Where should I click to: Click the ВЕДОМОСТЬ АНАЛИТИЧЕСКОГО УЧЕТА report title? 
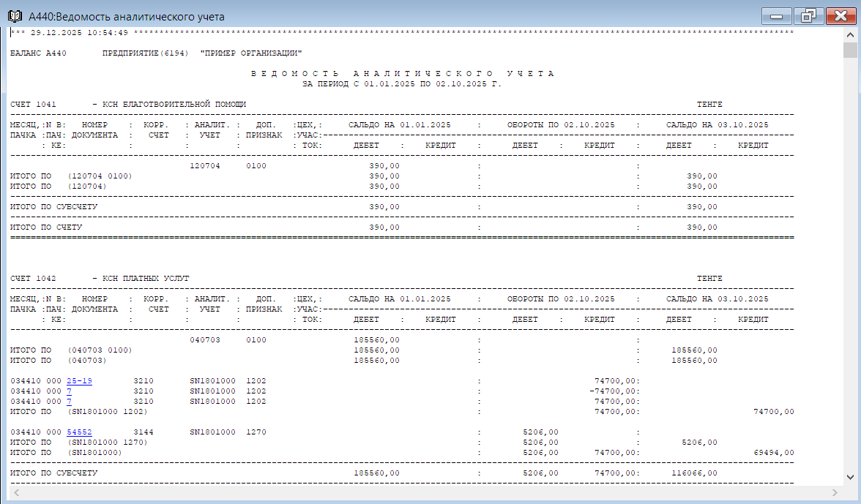[402, 74]
